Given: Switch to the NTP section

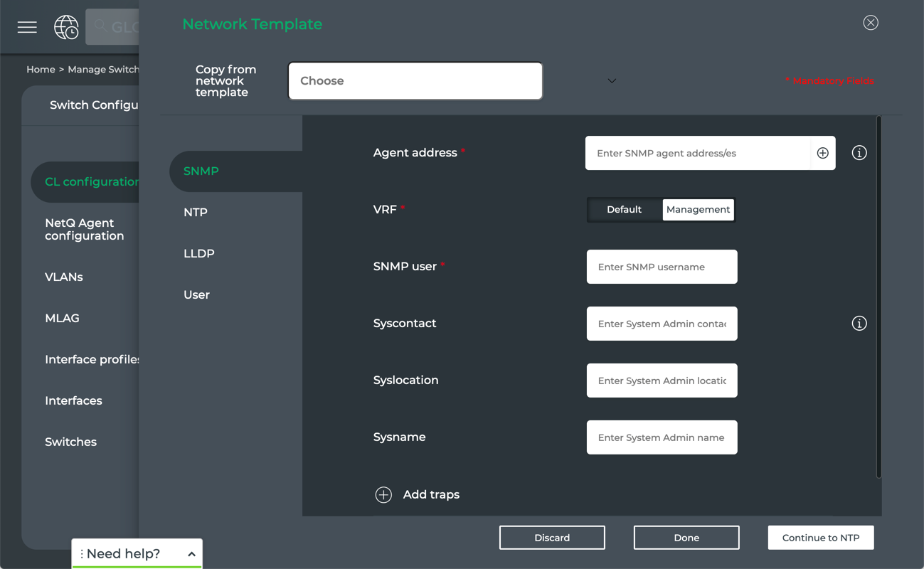Looking at the screenshot, I should coord(196,213).
